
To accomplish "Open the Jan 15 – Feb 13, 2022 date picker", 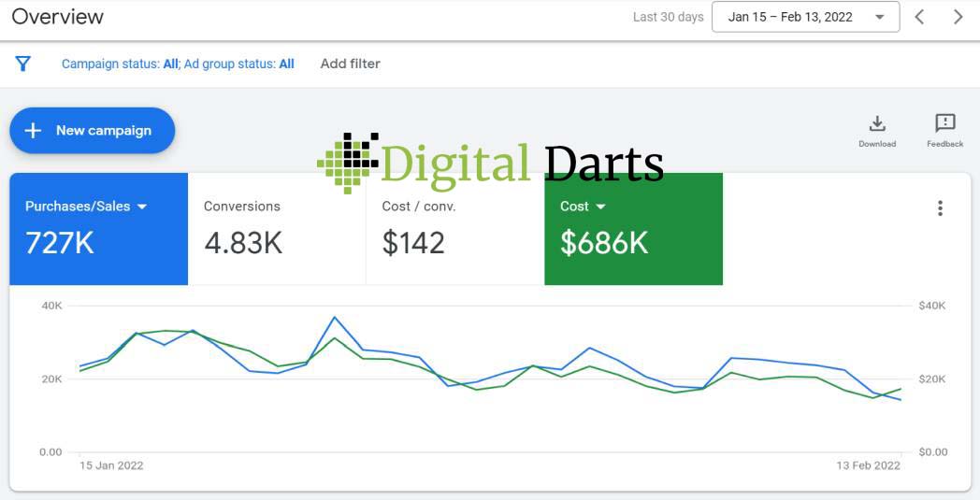I will [806, 17].
